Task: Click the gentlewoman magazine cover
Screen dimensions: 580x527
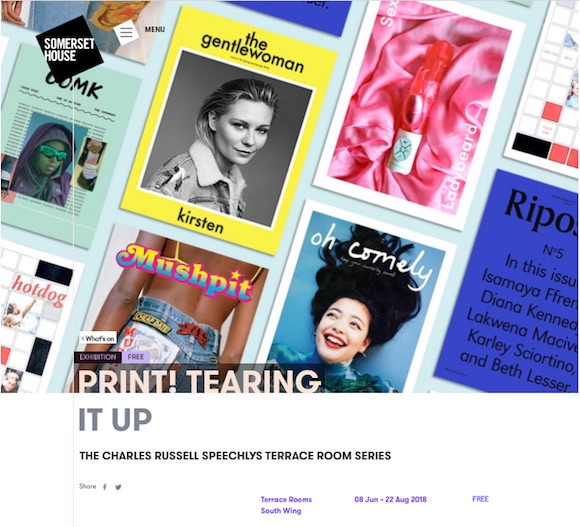Action: [229, 130]
